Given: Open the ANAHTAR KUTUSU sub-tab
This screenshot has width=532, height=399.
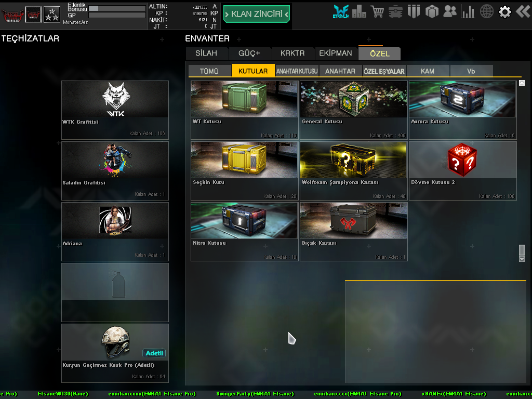Looking at the screenshot, I should [297, 71].
